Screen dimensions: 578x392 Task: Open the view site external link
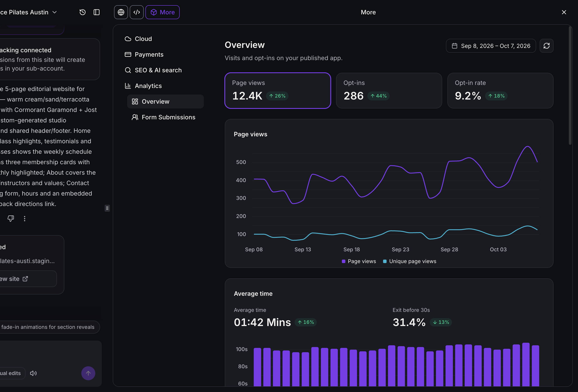click(x=28, y=279)
